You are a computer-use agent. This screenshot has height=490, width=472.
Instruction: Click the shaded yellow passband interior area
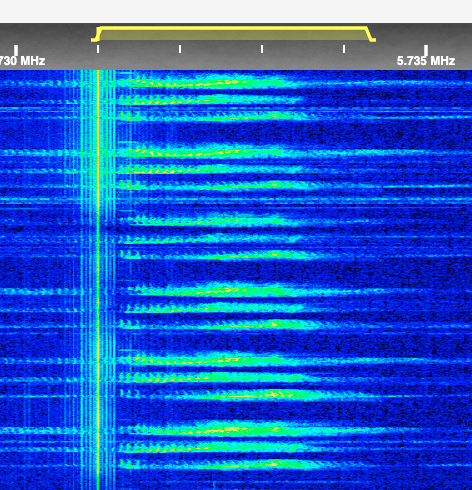233,35
